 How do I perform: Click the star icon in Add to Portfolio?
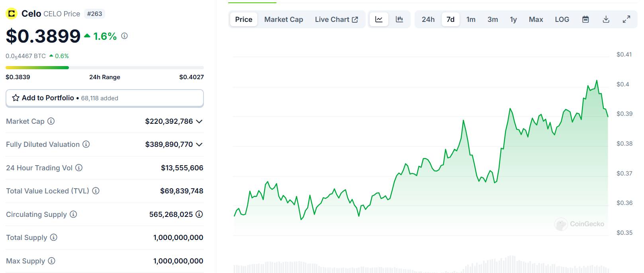pos(16,98)
